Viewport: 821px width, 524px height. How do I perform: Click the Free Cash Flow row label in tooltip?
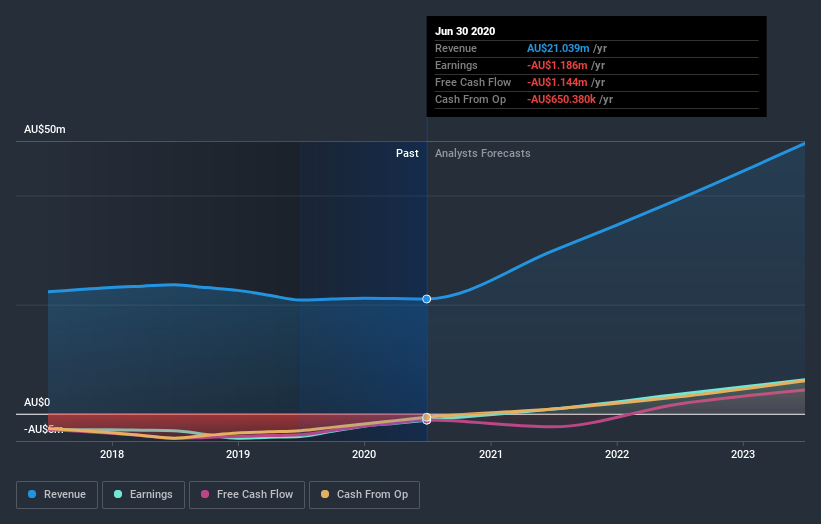[473, 82]
